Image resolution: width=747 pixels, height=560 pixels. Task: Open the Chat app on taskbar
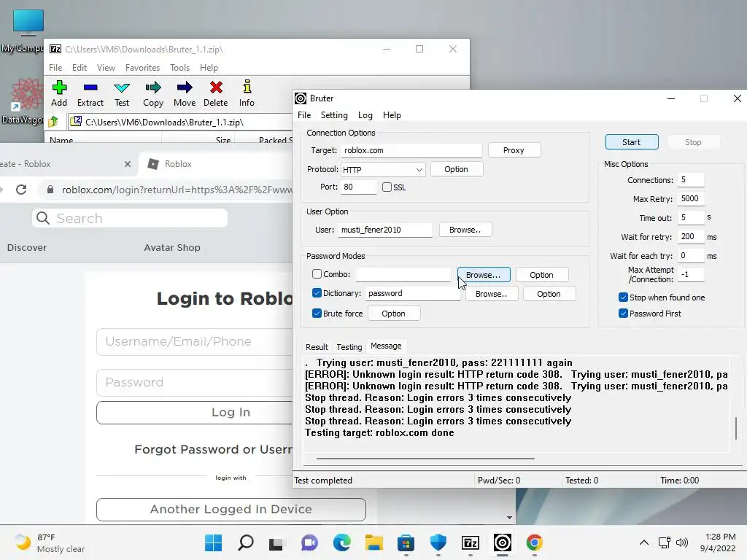coord(309,542)
